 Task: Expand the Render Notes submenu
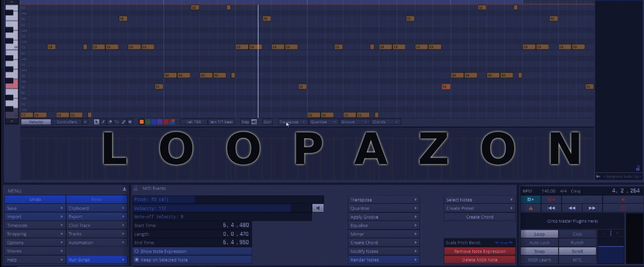tap(384, 260)
